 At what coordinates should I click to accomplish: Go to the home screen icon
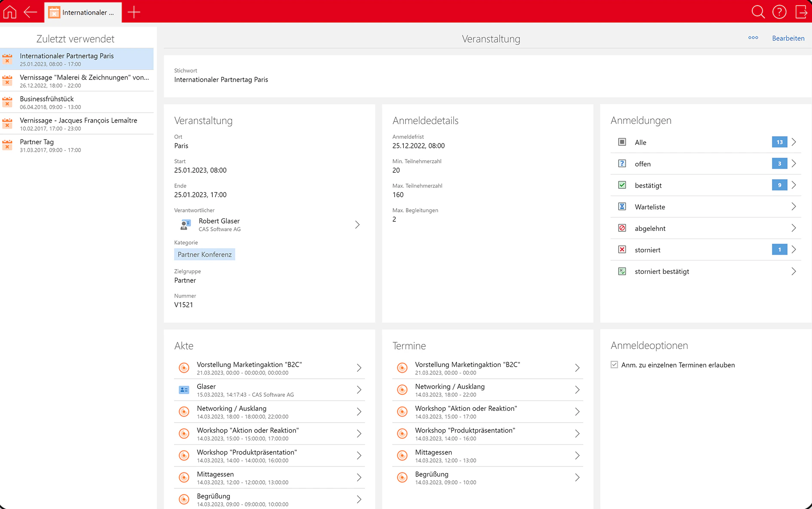pyautogui.click(x=10, y=12)
